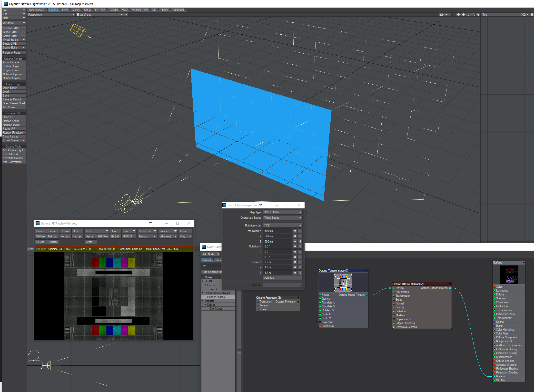Toggle the Alpha button in IPR window

tap(89, 236)
